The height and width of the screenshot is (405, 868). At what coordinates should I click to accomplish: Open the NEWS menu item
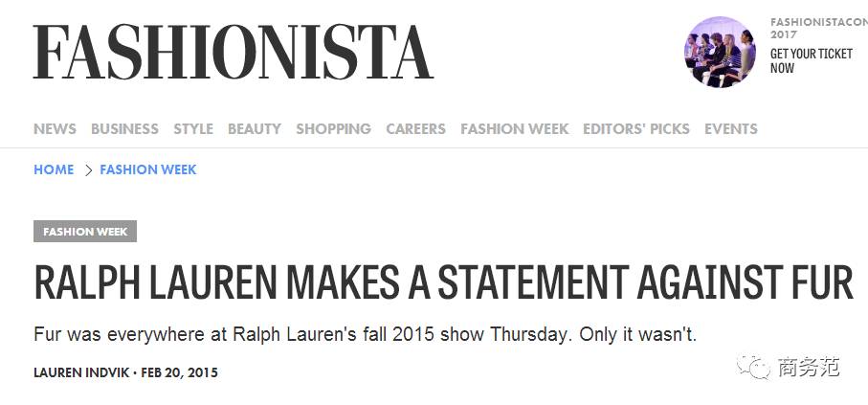(55, 128)
